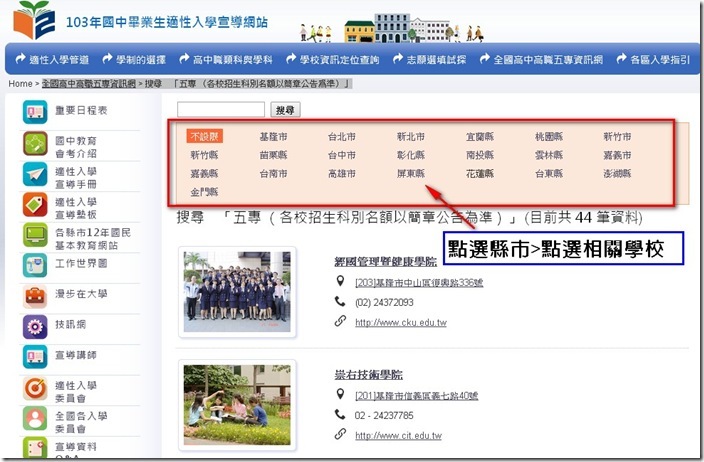Open address link 基隆市中山區復興路336號
The height and width of the screenshot is (462, 704).
tap(419, 283)
